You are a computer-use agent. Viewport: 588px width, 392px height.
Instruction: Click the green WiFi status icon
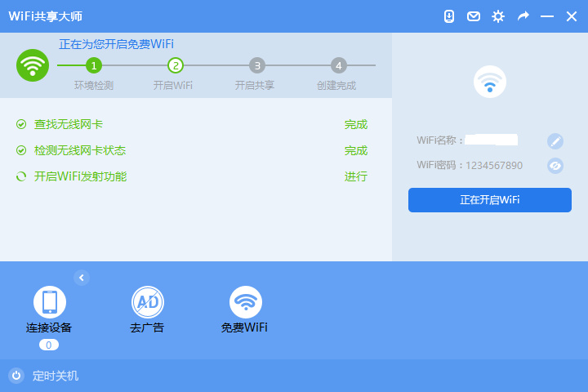point(33,65)
